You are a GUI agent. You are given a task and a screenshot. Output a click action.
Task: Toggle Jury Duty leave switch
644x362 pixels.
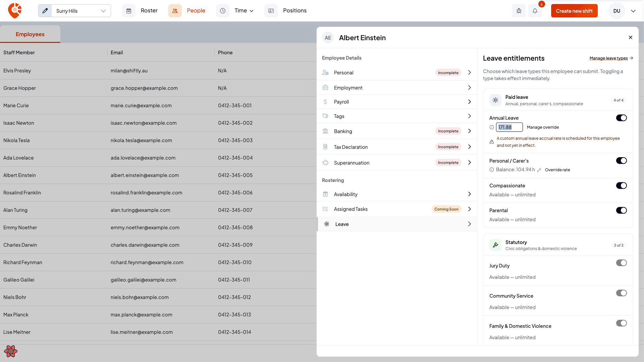(x=621, y=263)
